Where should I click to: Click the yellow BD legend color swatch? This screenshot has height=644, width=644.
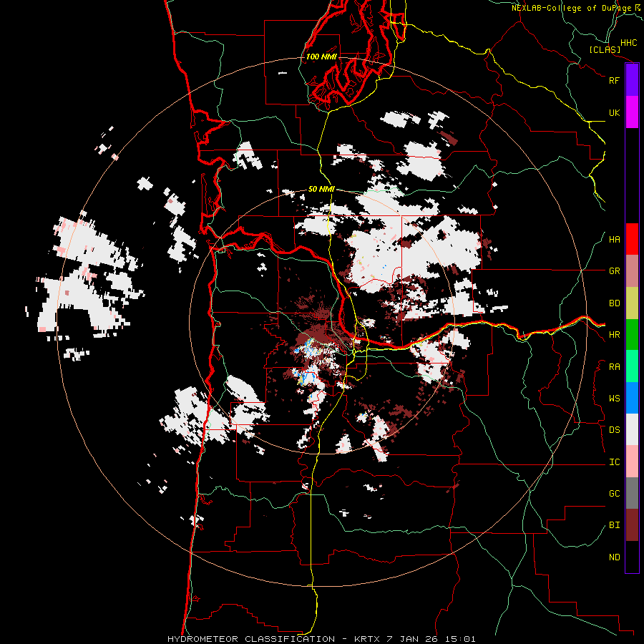coord(632,303)
